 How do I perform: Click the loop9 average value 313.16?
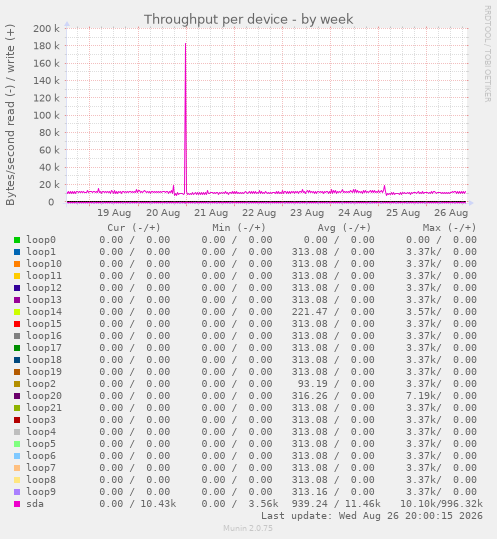coord(310,492)
